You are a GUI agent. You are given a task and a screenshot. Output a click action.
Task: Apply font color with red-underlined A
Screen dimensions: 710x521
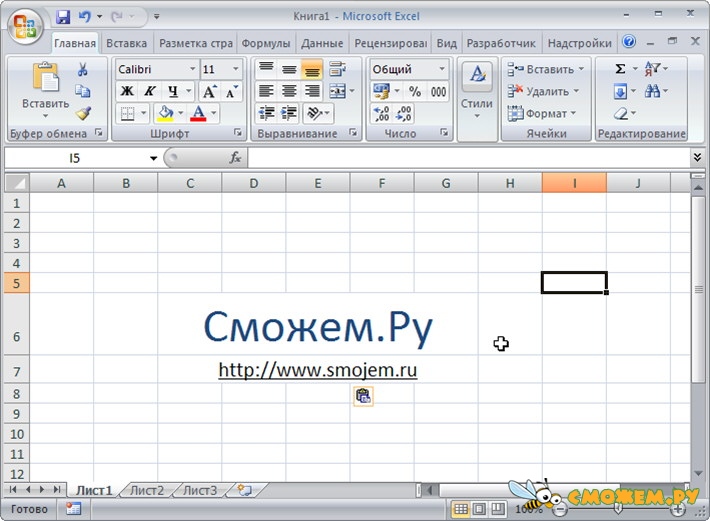[198, 113]
